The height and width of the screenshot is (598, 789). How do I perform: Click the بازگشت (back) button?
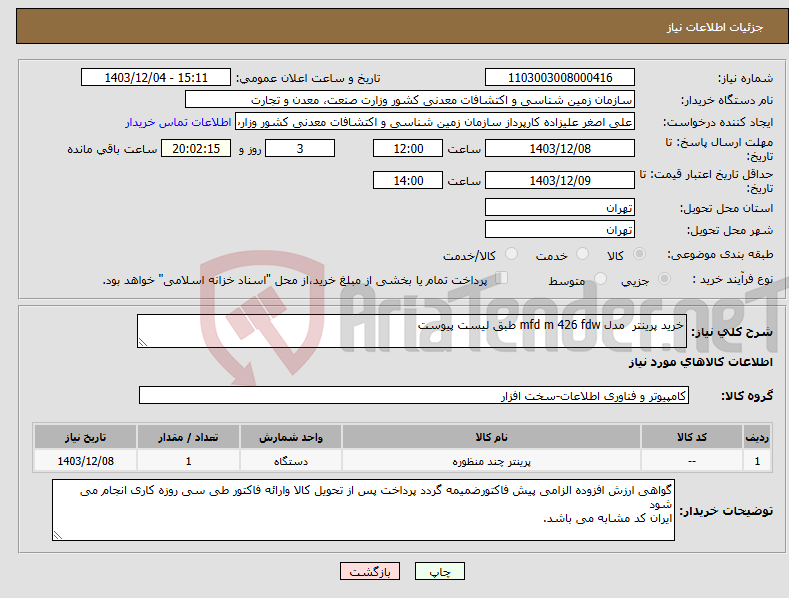point(370,571)
